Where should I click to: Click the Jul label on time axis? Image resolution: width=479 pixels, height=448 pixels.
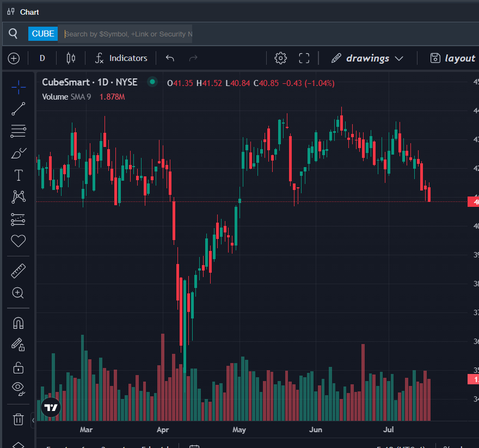[388, 429]
